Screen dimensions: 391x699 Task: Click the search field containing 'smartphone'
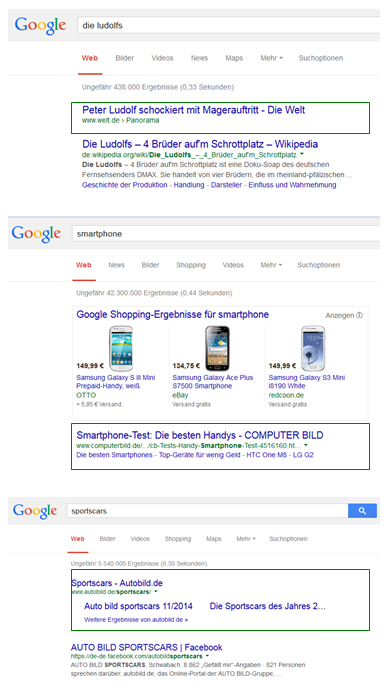(226, 234)
